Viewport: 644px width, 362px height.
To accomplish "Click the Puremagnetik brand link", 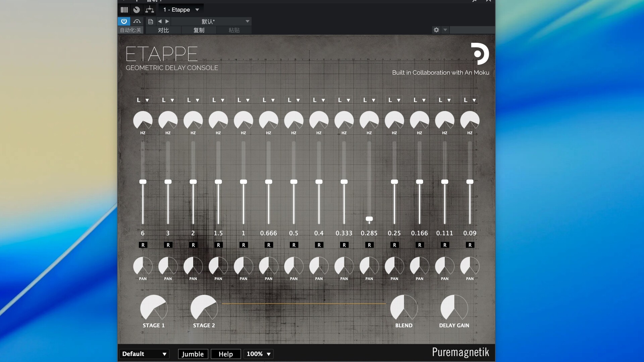I will (x=460, y=353).
